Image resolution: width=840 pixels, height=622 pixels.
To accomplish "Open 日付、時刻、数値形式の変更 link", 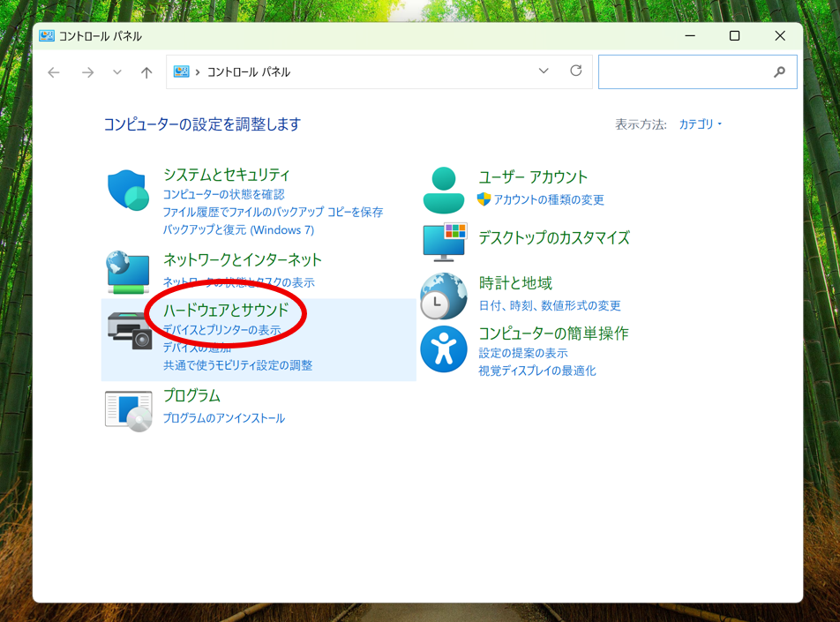I will click(550, 306).
